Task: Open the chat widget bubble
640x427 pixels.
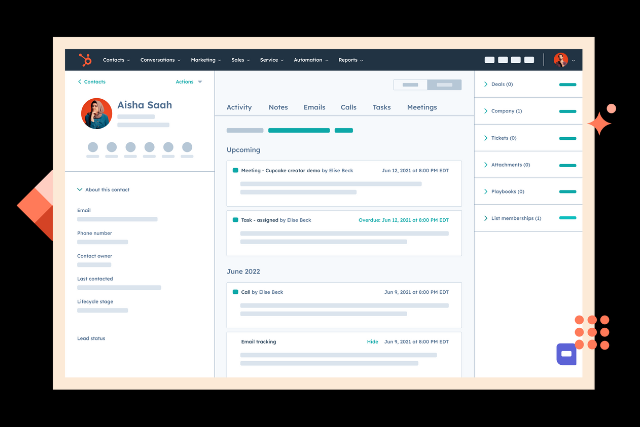Action: 566,354
